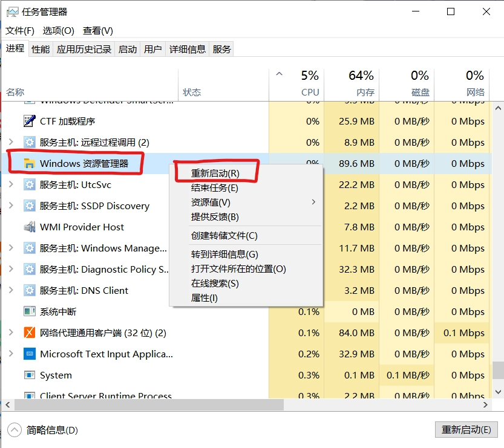
Task: Click the gear icon of 服务主机: DNS Client
Action: click(x=30, y=290)
